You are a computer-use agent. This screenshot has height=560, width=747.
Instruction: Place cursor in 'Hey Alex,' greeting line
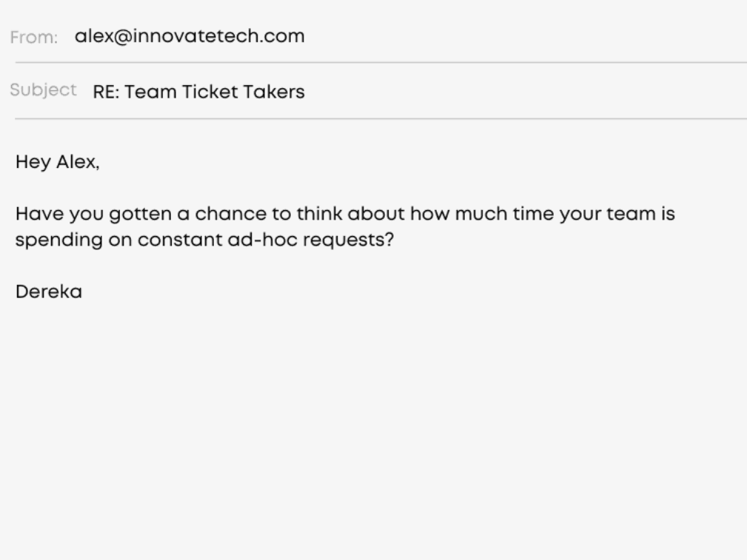click(58, 162)
